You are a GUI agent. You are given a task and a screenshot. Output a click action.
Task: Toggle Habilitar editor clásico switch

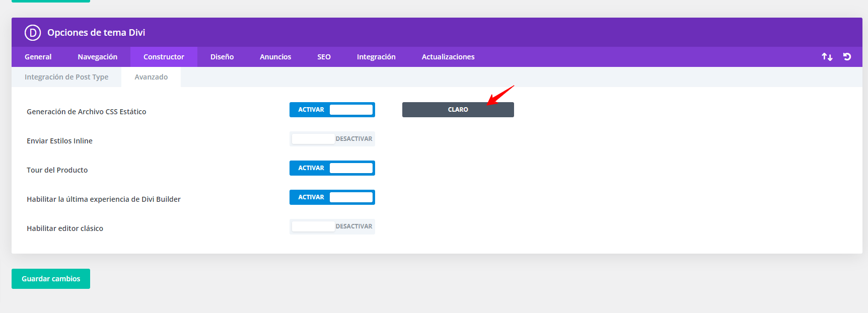coord(332,226)
